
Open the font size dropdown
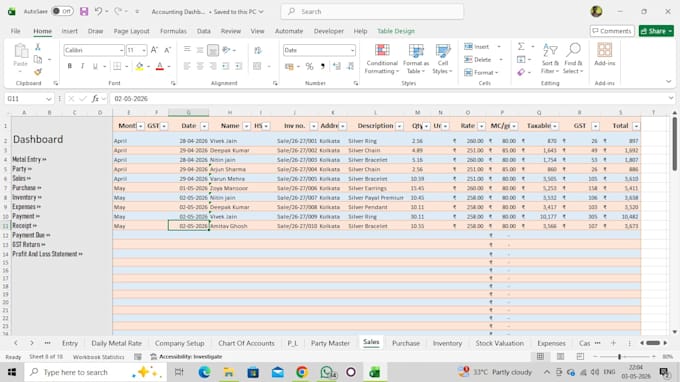tap(144, 50)
